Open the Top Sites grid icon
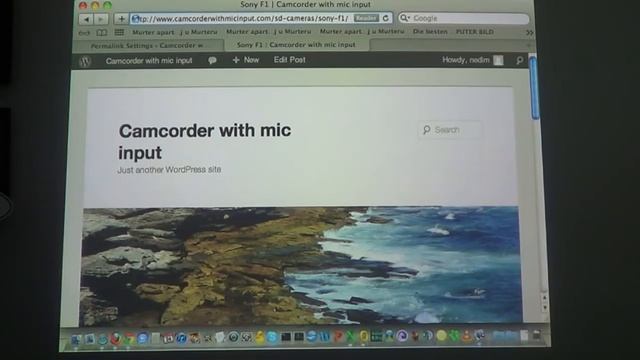640x360 pixels. [x=119, y=32]
